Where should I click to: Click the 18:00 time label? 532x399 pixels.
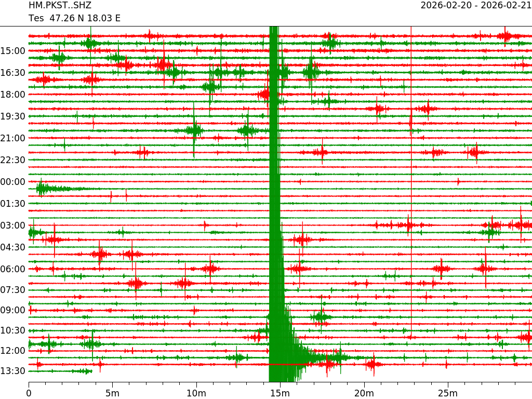13,95
